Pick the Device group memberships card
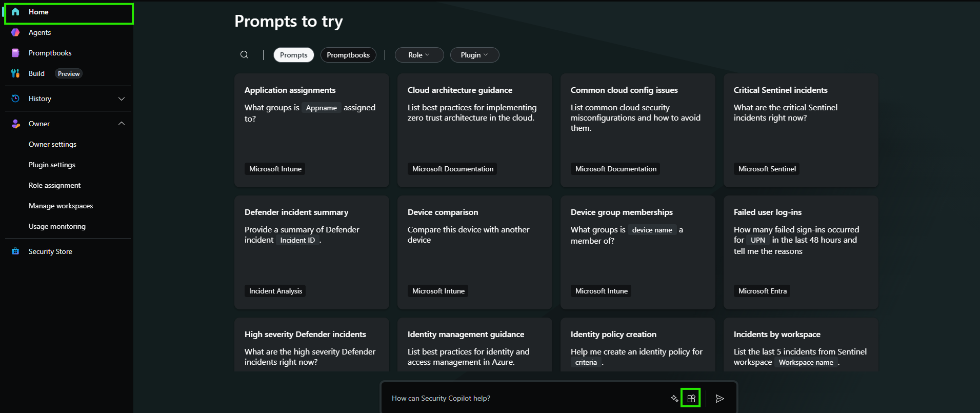 pyautogui.click(x=638, y=252)
